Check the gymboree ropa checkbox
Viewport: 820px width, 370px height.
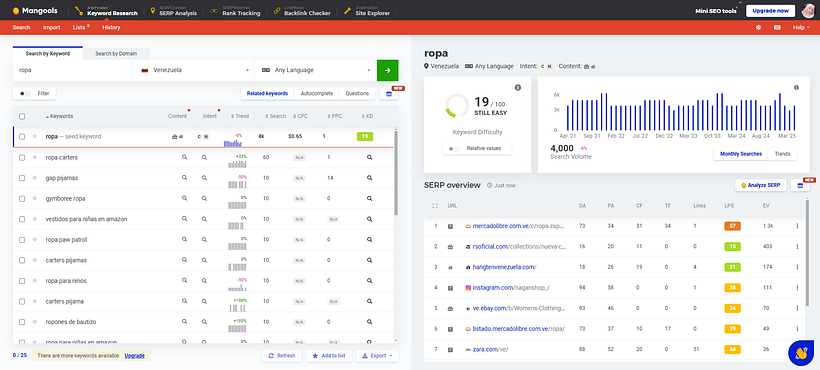point(22,199)
